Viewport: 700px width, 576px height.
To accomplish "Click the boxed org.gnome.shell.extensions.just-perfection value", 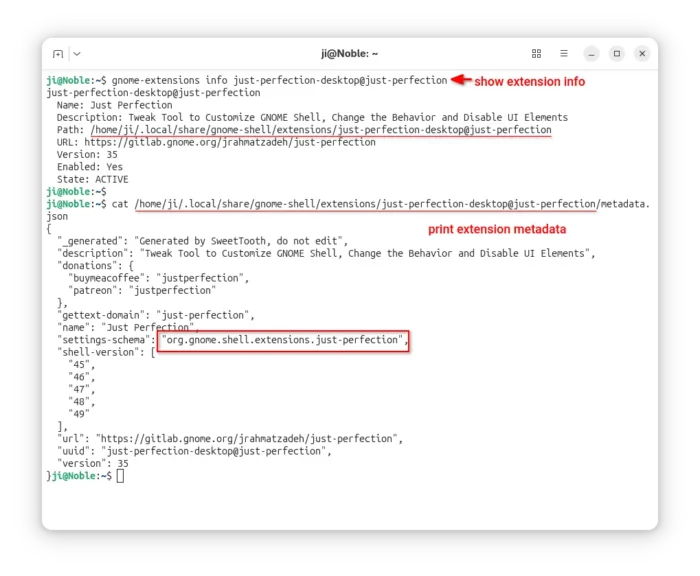I will [284, 340].
